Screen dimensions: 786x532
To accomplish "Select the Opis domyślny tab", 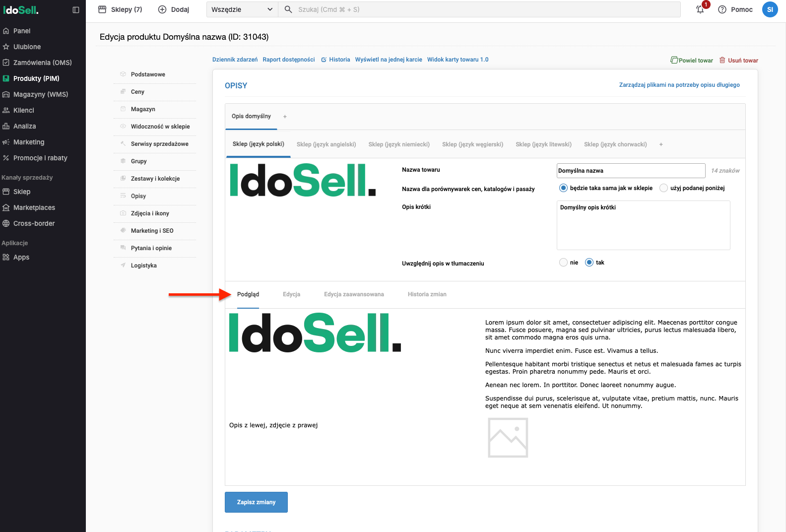I will (251, 116).
